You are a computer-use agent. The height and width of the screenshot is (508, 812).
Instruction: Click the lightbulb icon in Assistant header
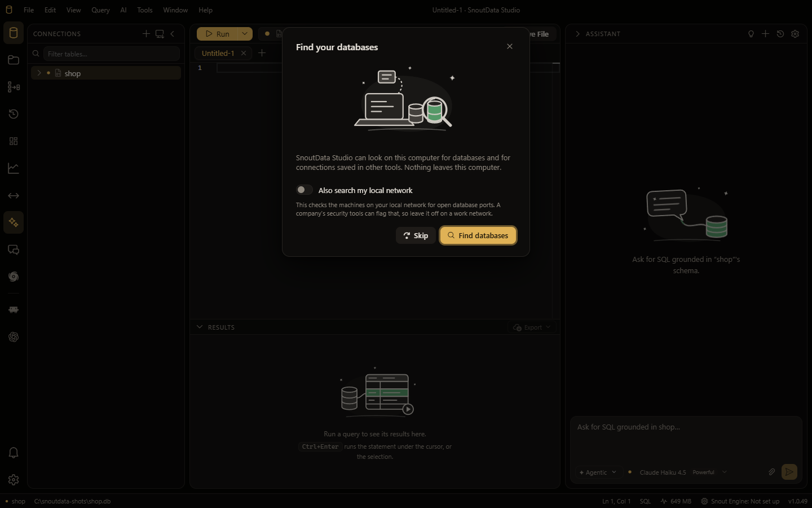pyautogui.click(x=751, y=34)
